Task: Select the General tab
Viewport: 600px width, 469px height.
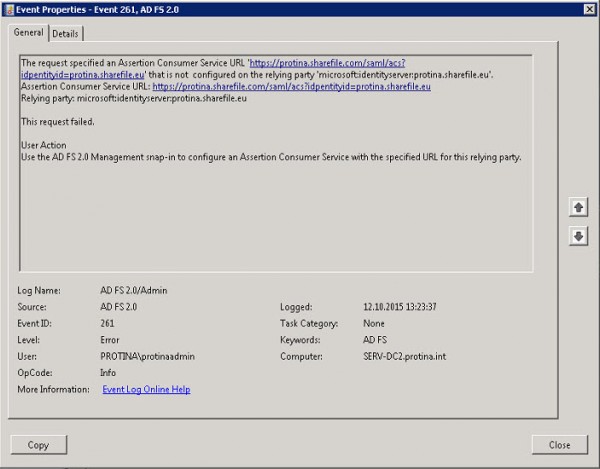Action: 28,33
